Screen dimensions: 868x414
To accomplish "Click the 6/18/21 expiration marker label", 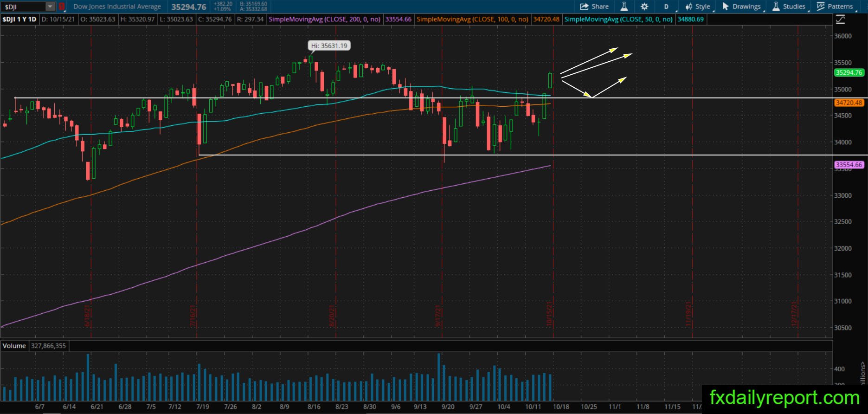I will (x=87, y=316).
